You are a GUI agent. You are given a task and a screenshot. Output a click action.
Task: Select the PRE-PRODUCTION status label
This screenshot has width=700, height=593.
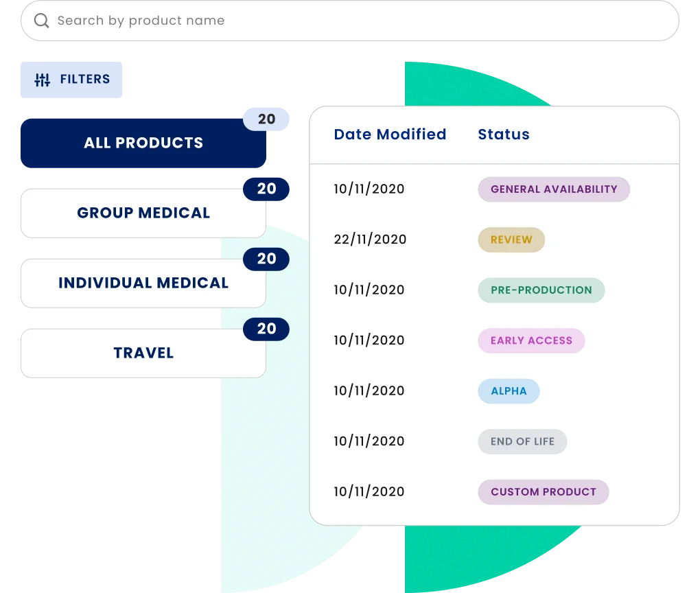pos(541,290)
